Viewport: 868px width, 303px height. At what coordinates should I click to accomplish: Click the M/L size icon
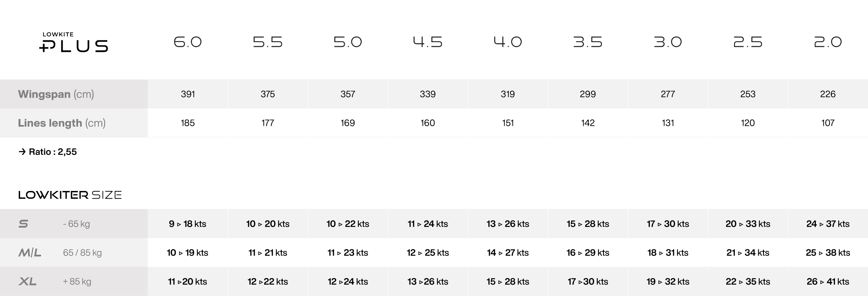coord(30,253)
